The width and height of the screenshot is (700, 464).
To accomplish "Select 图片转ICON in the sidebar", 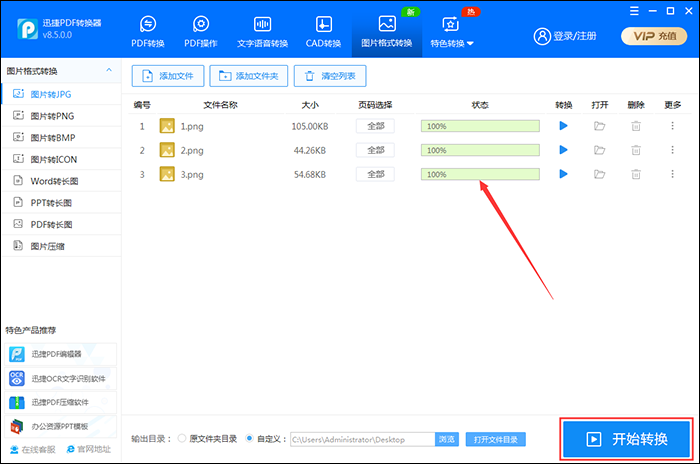I will point(61,159).
